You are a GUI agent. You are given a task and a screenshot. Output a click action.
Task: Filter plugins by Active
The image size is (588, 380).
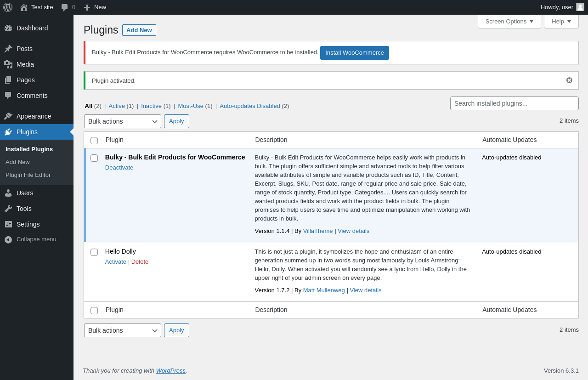tap(117, 106)
